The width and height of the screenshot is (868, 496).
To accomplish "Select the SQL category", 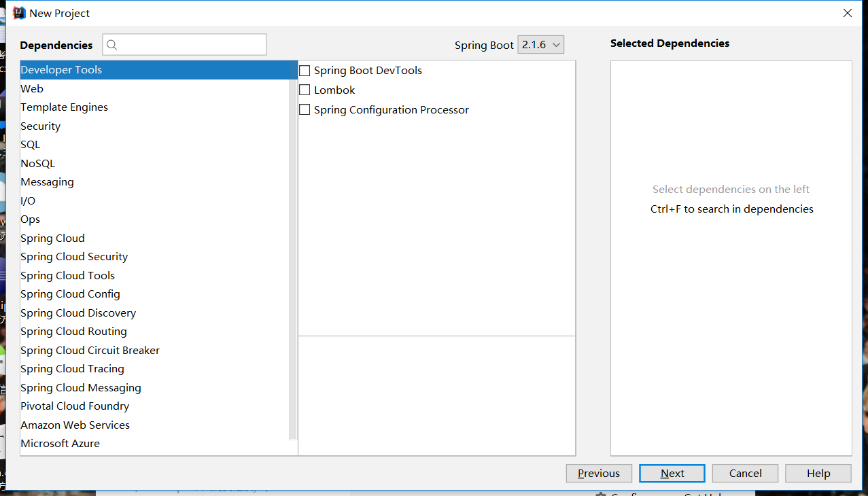I will pos(155,145).
